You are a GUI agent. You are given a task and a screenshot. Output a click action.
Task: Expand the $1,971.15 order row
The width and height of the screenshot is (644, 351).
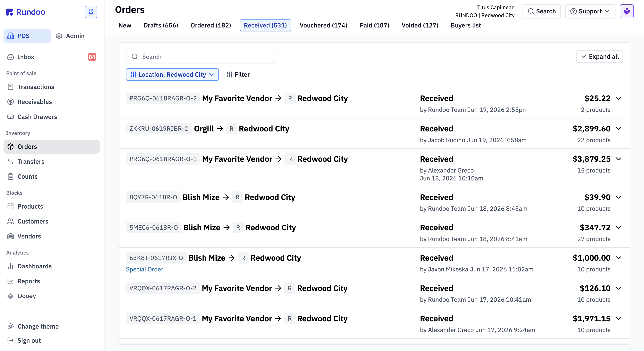click(x=619, y=318)
